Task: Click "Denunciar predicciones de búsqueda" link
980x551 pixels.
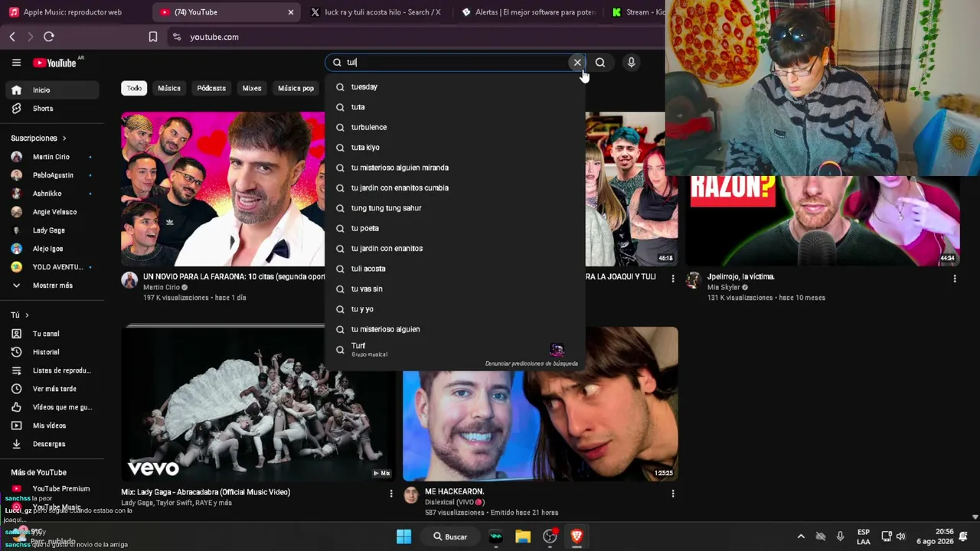Action: pos(531,364)
